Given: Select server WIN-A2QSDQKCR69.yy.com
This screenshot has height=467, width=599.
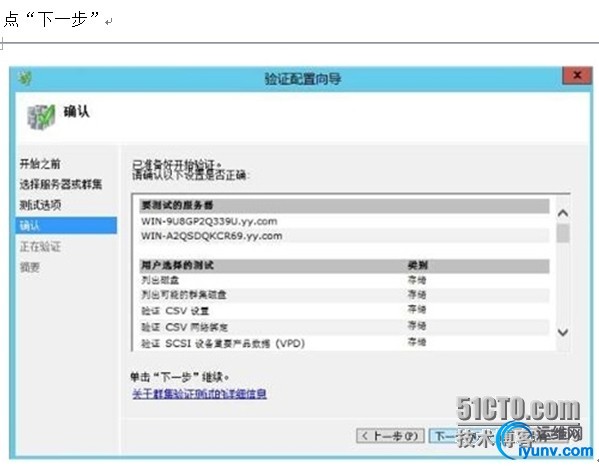Looking at the screenshot, I should pos(345,236).
